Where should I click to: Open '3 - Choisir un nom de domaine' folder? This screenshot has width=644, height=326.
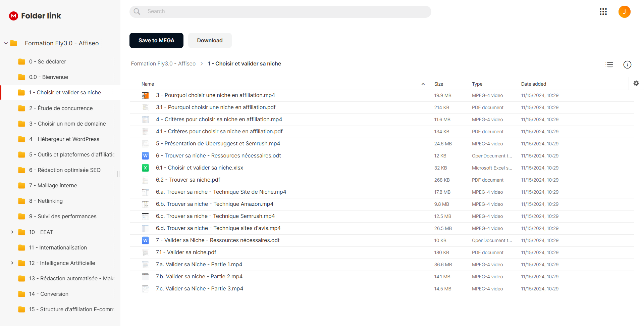(x=67, y=124)
